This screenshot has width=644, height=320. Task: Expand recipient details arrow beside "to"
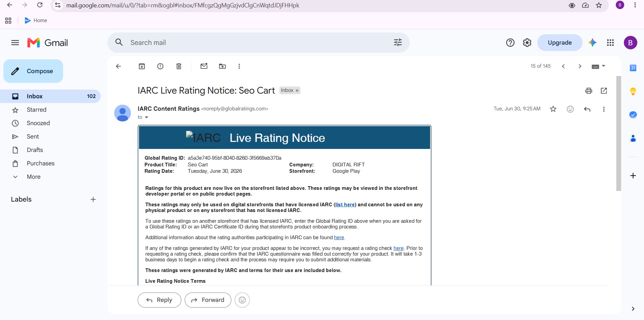click(x=146, y=117)
